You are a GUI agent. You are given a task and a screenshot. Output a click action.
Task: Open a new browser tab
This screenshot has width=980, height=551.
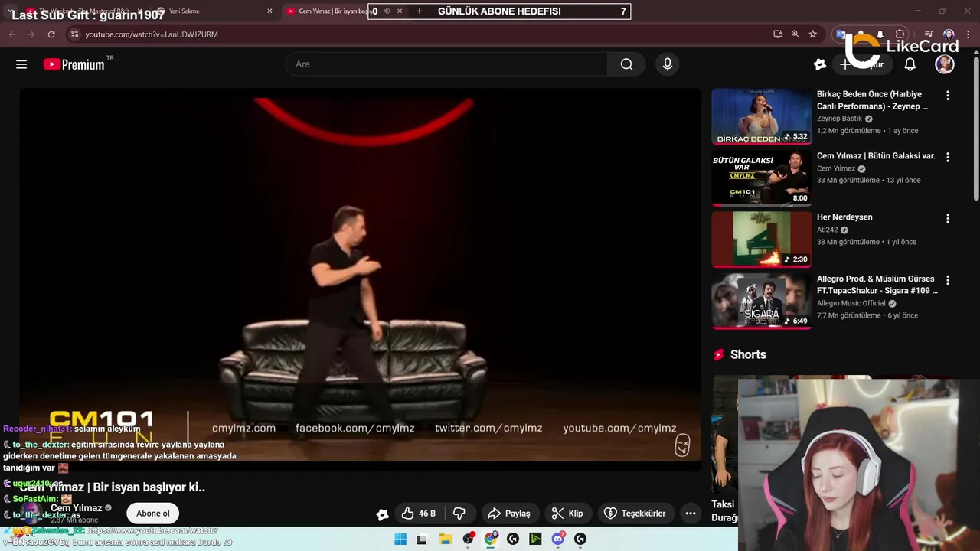[419, 11]
